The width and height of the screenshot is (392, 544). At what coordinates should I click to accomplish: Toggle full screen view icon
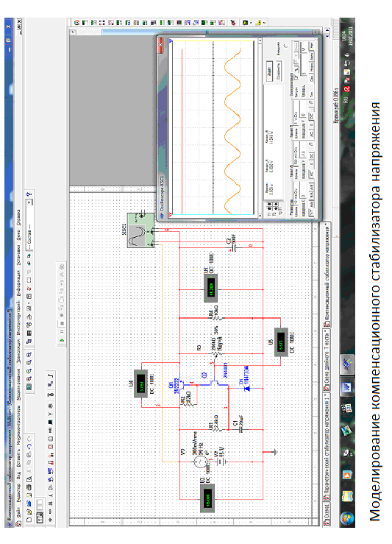(x=29, y=386)
